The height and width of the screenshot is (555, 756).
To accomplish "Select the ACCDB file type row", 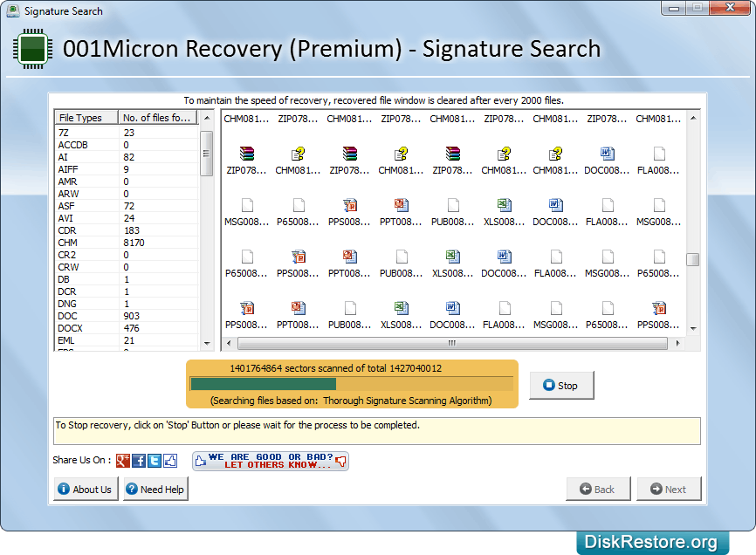I will coord(127,145).
